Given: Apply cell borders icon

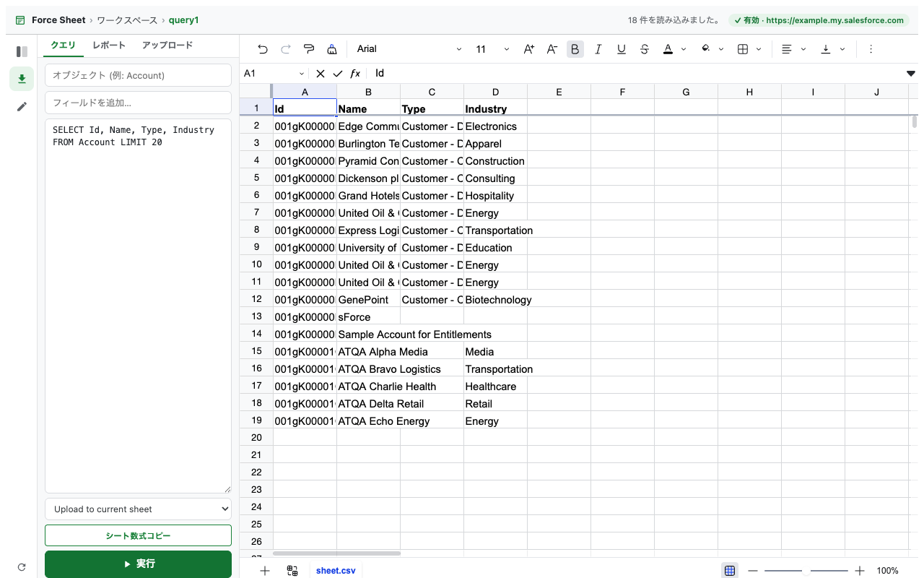Looking at the screenshot, I should pos(743,49).
